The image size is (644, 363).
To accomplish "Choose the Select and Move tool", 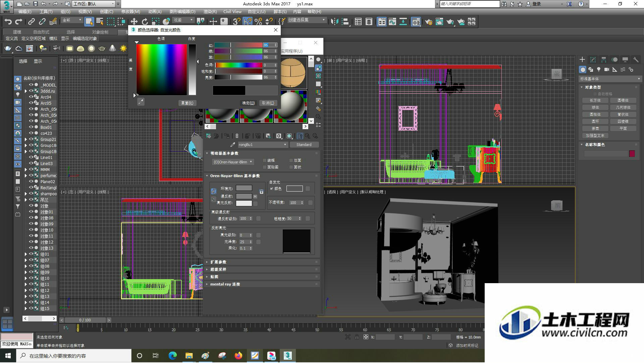I will point(134,22).
